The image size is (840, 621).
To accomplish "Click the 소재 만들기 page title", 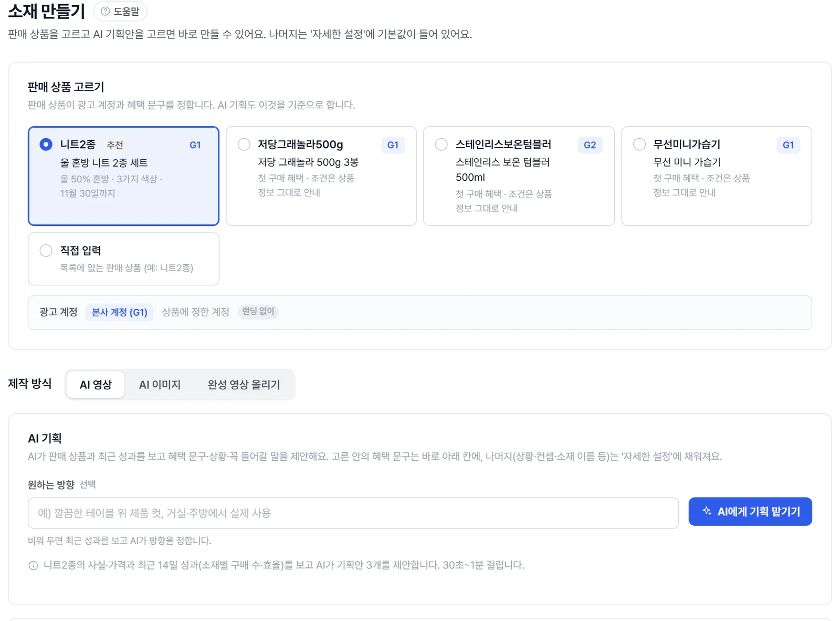I will pos(47,11).
